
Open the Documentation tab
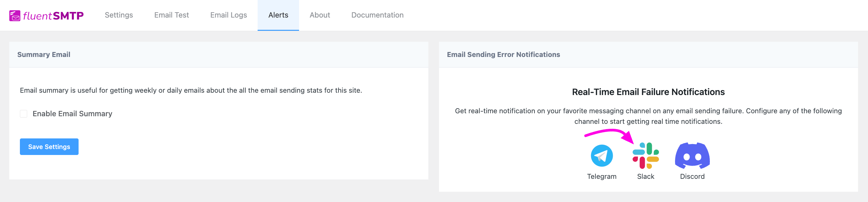click(377, 15)
